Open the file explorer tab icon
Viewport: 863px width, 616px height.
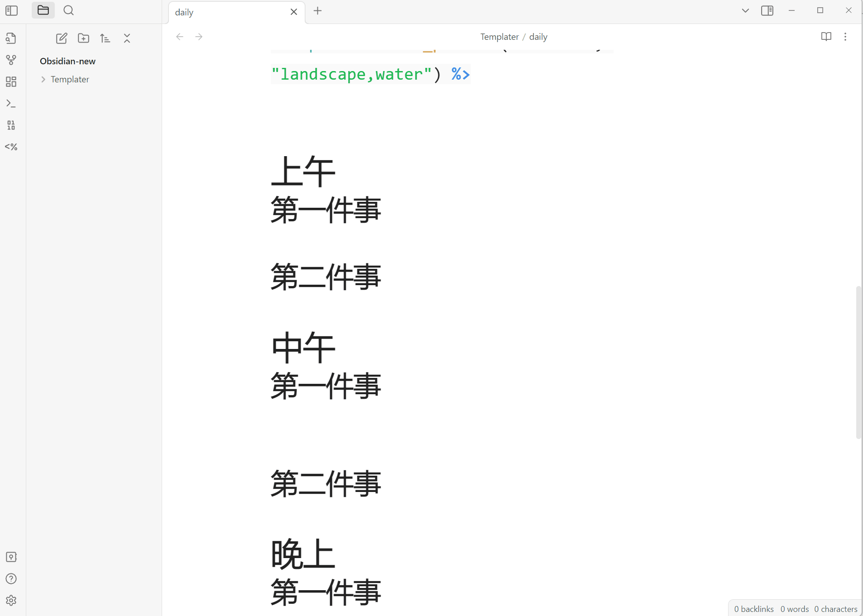click(x=43, y=10)
